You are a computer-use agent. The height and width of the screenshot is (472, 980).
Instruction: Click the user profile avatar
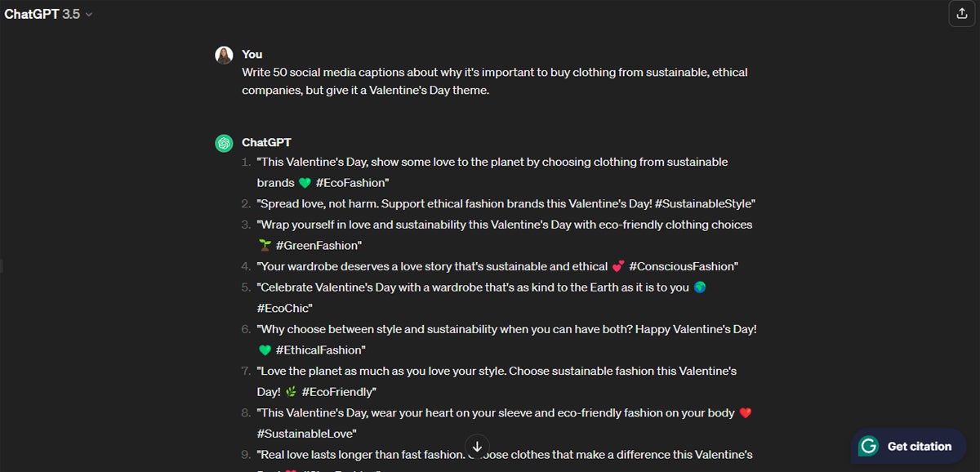[224, 55]
